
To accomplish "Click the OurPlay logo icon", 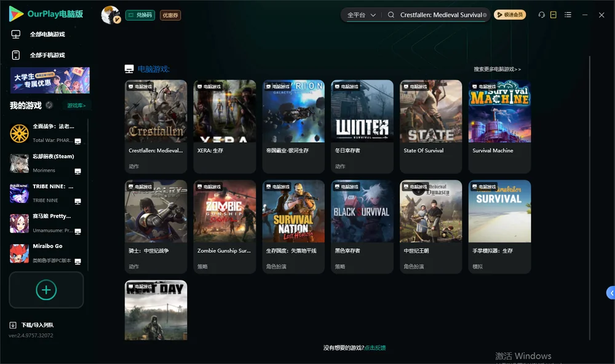I will [16, 14].
